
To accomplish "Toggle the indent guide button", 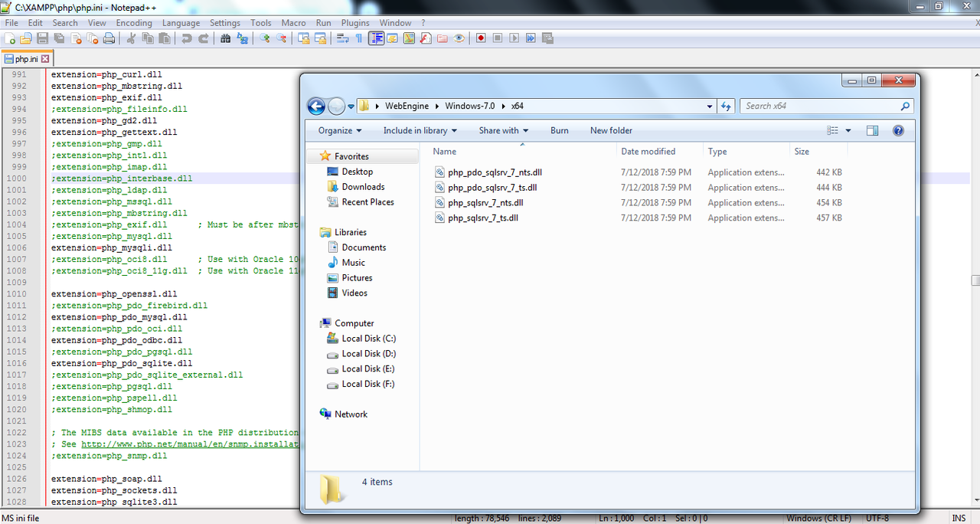I will (x=376, y=38).
